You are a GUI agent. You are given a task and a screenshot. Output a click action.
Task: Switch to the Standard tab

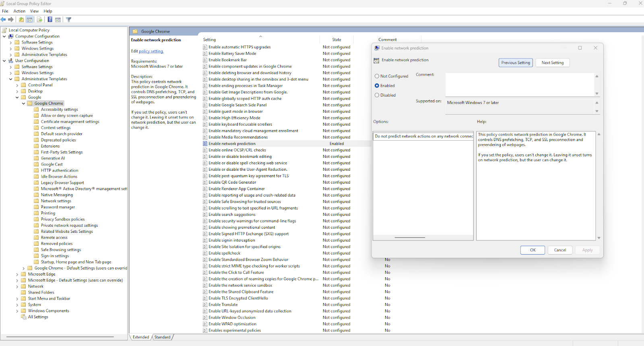tap(162, 337)
